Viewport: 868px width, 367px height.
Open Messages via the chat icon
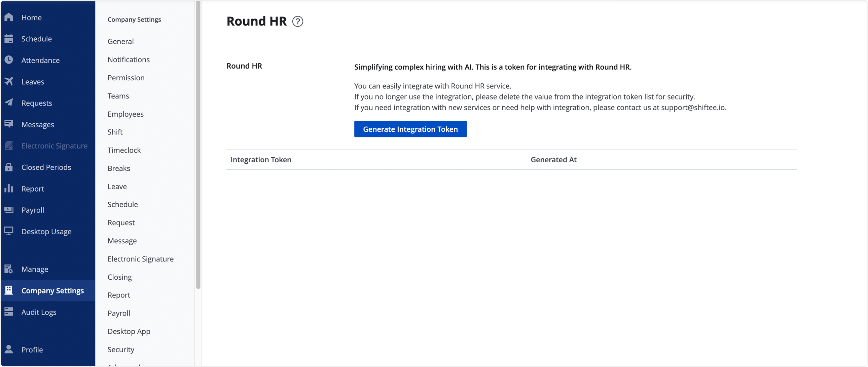pos(9,124)
